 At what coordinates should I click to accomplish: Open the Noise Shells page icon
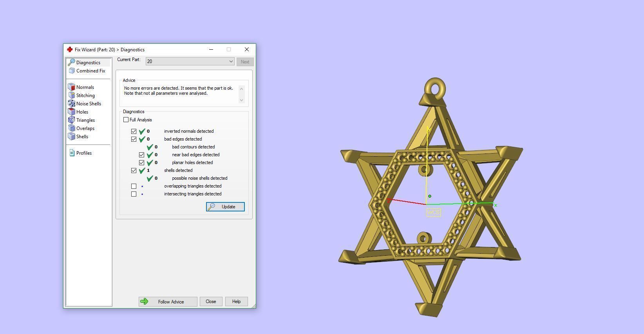71,103
